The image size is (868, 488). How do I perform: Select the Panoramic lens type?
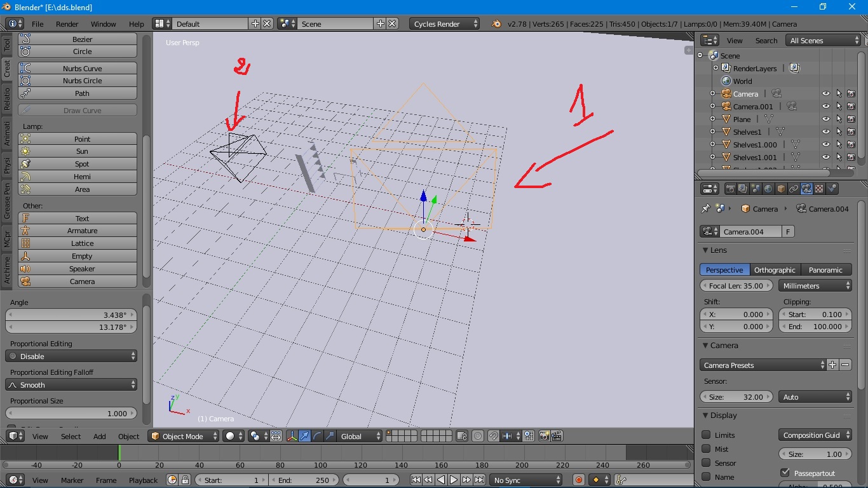pos(826,269)
